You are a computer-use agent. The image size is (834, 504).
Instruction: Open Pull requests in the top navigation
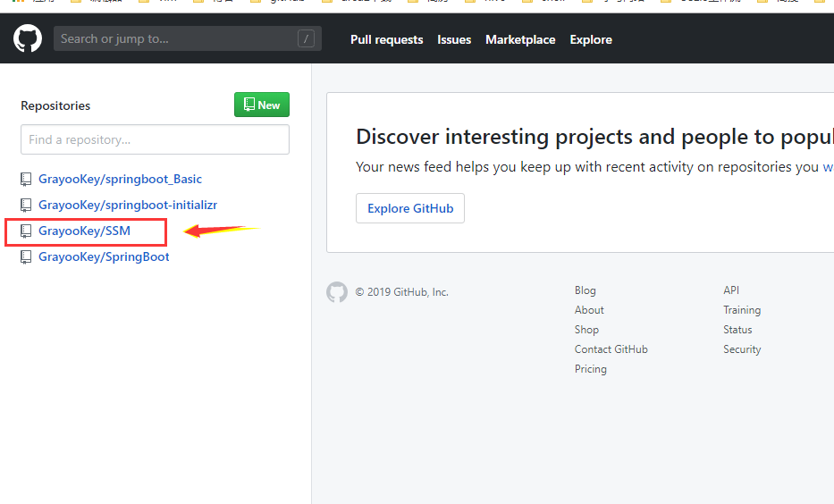point(387,39)
